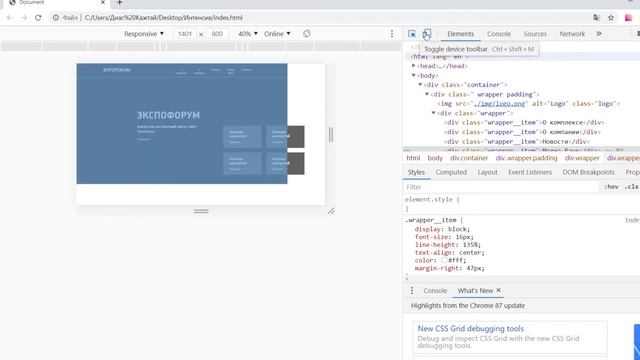View site info icon in address bar
Viewport: 640px width, 360px height.
[x=56, y=18]
